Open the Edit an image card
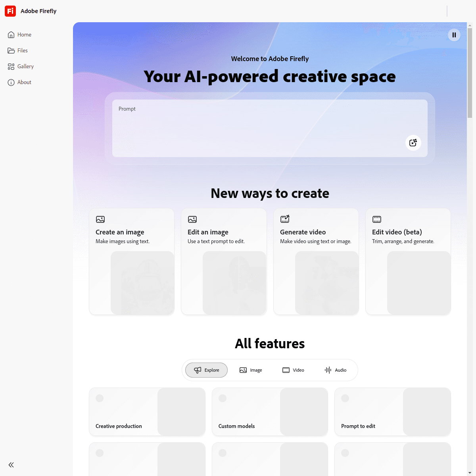Screen dimensions: 476x476 pyautogui.click(x=224, y=262)
